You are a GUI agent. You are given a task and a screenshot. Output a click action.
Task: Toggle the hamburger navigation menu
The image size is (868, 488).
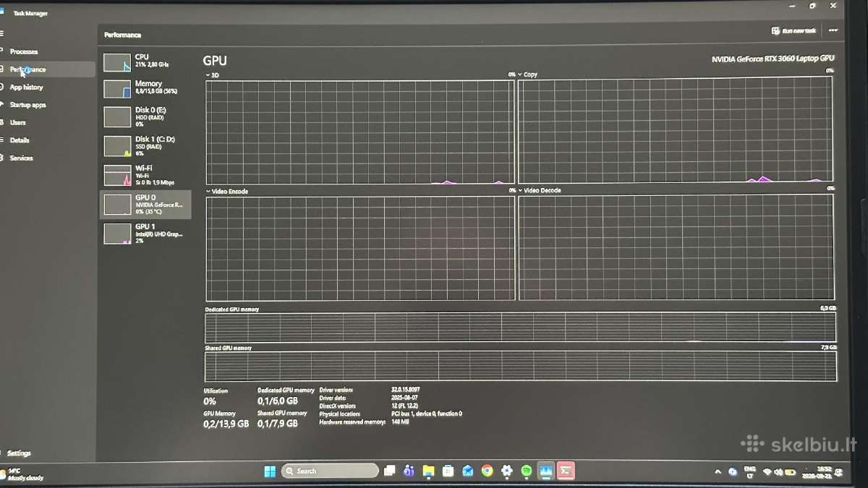3,33
